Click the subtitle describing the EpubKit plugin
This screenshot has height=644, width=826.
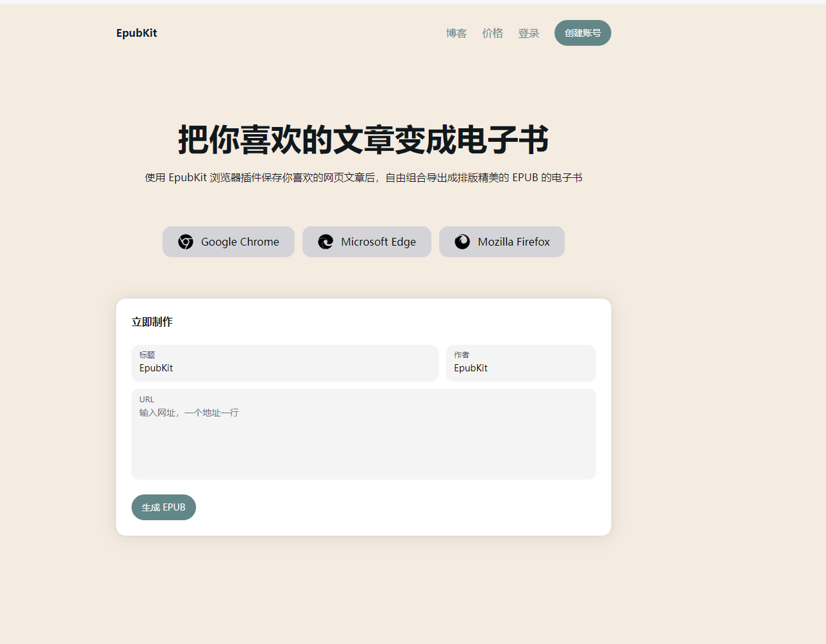pyautogui.click(x=364, y=177)
